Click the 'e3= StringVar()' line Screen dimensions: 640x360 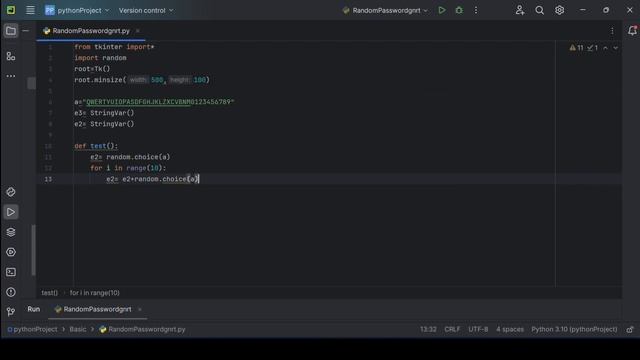(x=104, y=113)
